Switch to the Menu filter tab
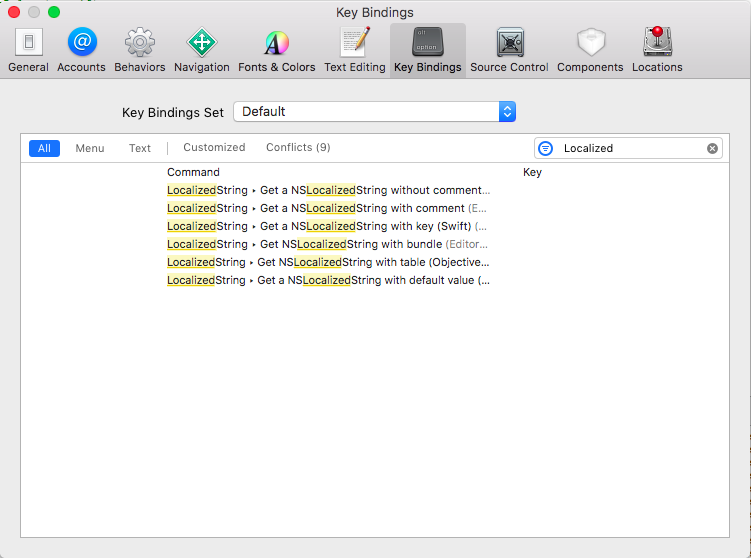Viewport: 751px width, 558px height. point(90,148)
